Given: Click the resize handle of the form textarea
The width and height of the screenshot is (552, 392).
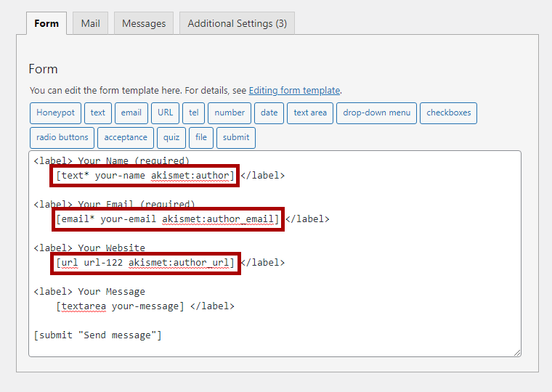Looking at the screenshot, I should point(517,353).
